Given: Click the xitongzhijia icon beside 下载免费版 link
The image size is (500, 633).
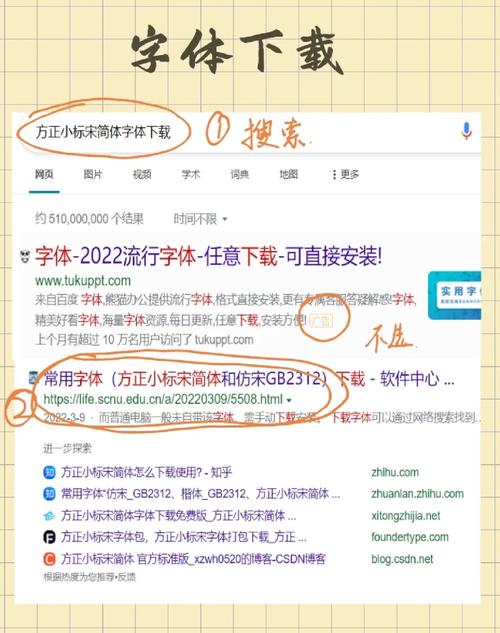Looking at the screenshot, I should tap(49, 516).
